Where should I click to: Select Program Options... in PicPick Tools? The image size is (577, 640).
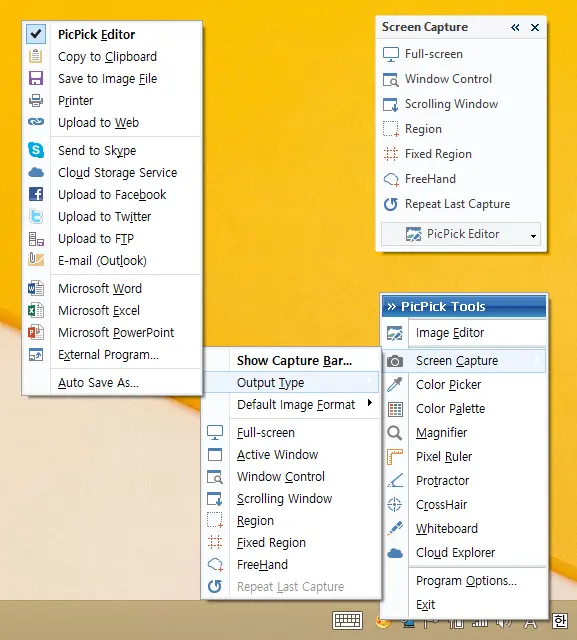[466, 581]
